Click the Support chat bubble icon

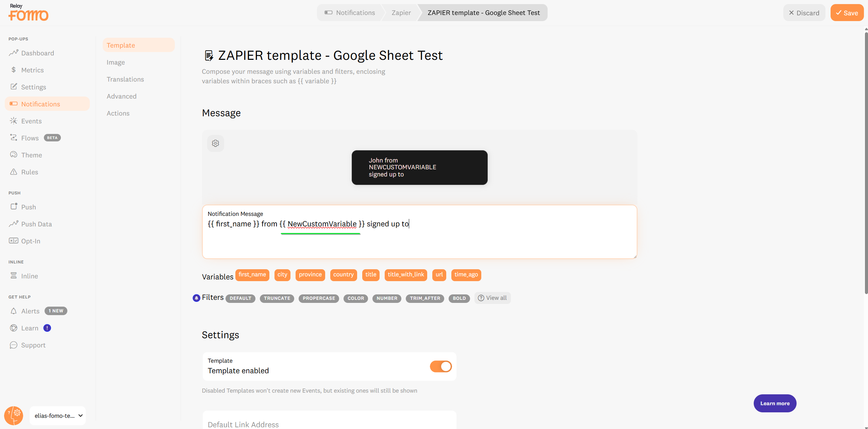[x=14, y=345]
